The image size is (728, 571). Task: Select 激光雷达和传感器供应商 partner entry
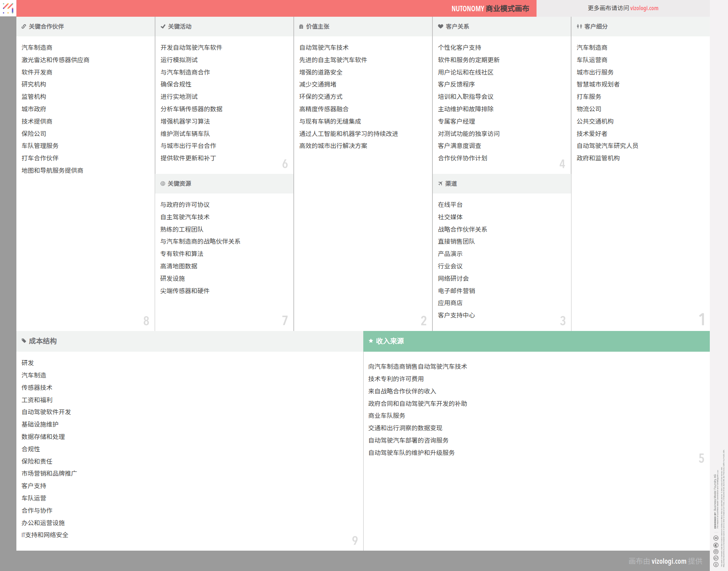coord(55,60)
